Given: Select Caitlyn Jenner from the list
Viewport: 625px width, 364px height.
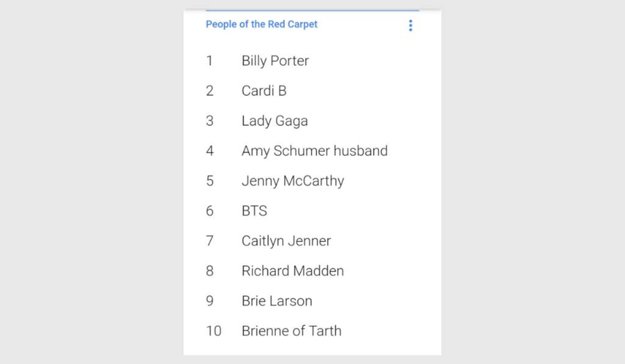Looking at the screenshot, I should [x=286, y=241].
